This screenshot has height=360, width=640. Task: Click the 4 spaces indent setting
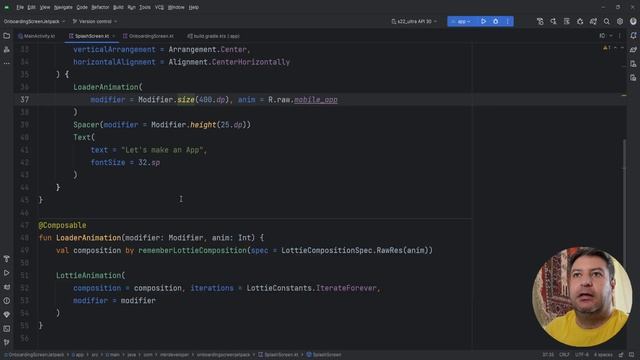[603, 355]
